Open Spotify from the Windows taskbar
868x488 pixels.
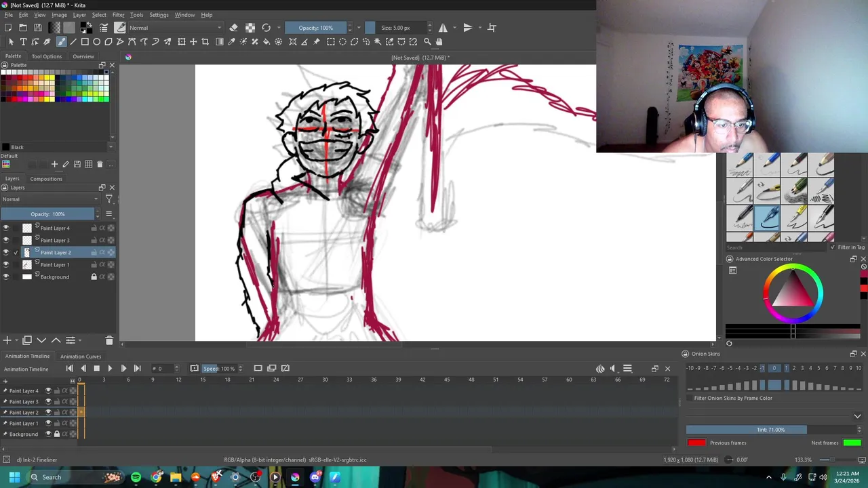(136, 477)
